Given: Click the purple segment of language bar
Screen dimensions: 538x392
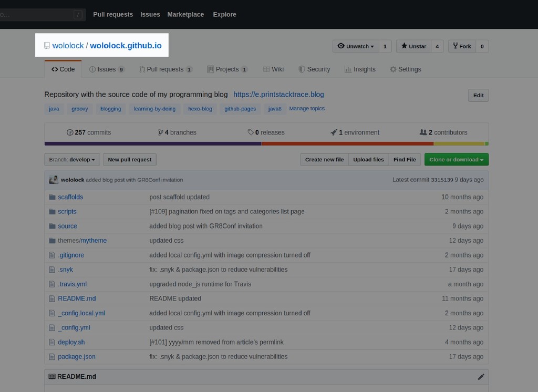Looking at the screenshot, I should pos(153,144).
